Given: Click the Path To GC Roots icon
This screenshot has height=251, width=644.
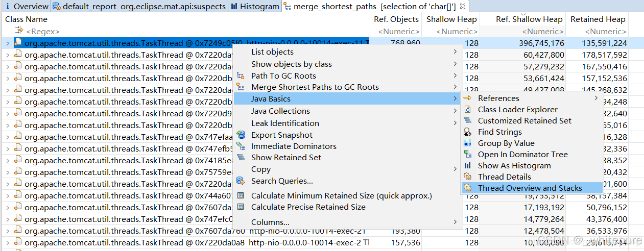Looking at the screenshot, I should 241,76.
